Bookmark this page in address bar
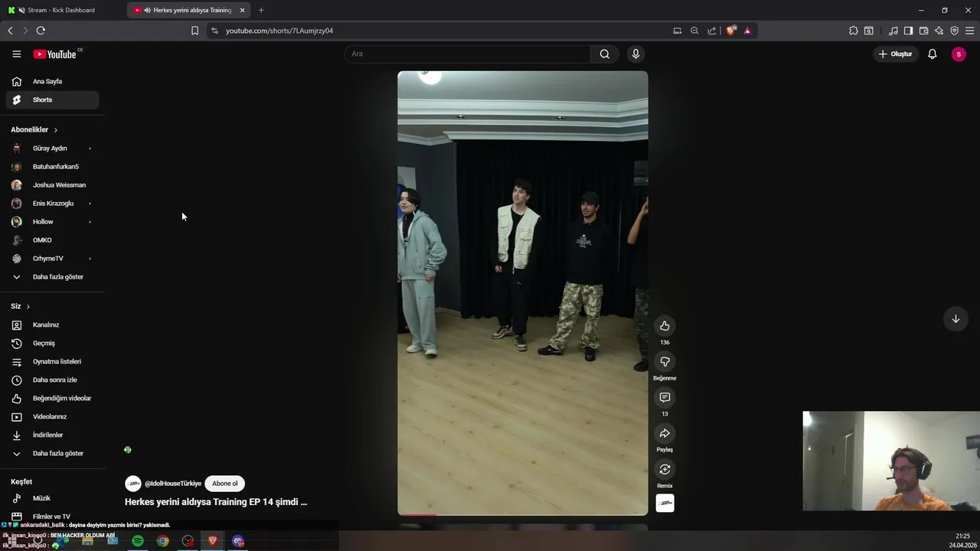The height and width of the screenshot is (551, 980). click(194, 31)
